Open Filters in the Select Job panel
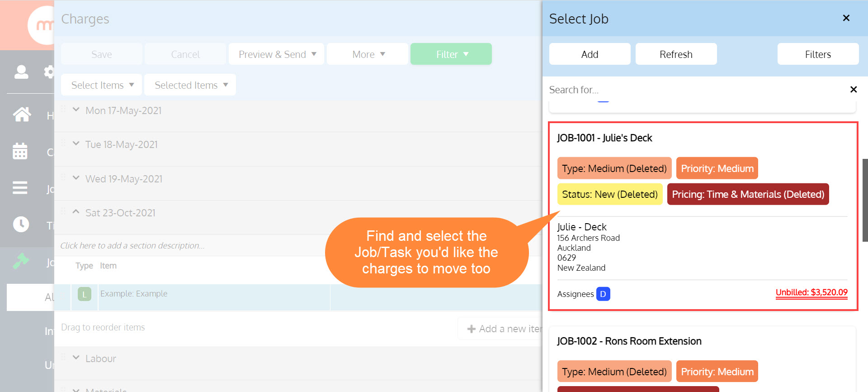 pos(818,54)
